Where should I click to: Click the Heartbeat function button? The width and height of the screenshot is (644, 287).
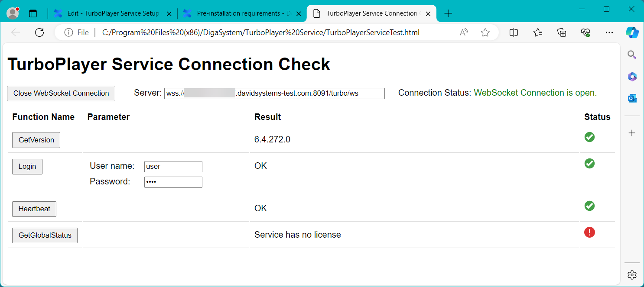coord(34,209)
